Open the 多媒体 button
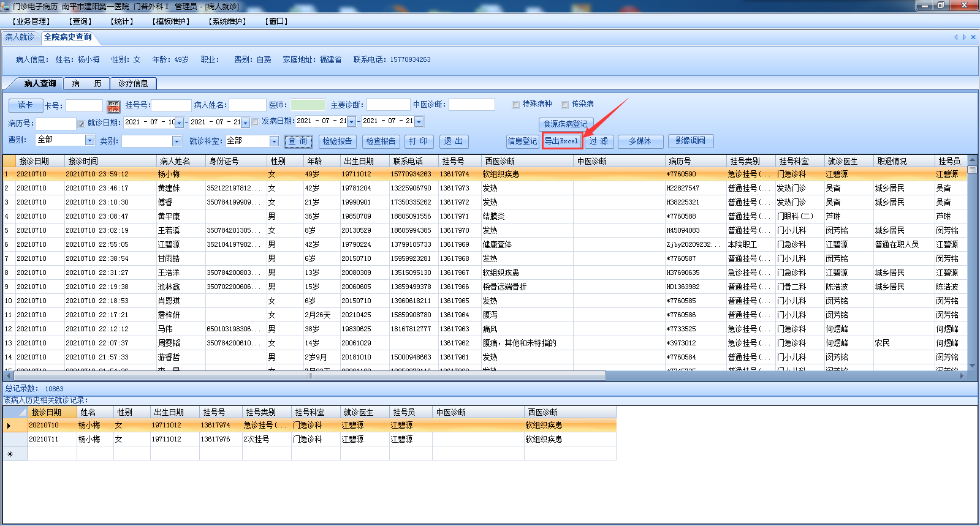The image size is (980, 526). 640,141
